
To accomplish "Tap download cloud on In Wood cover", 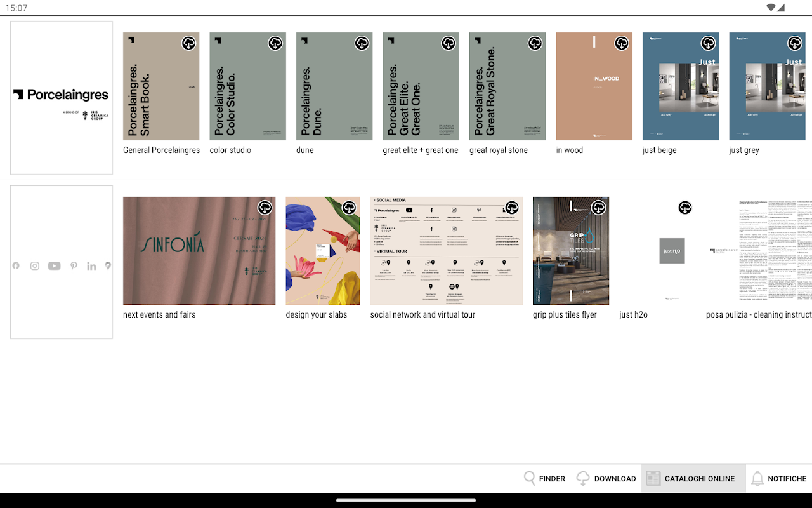I will (622, 43).
